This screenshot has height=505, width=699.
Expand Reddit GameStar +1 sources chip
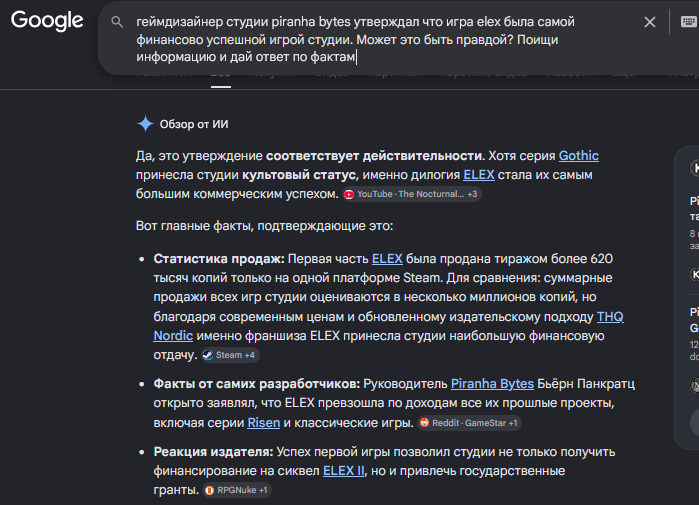coord(469,423)
